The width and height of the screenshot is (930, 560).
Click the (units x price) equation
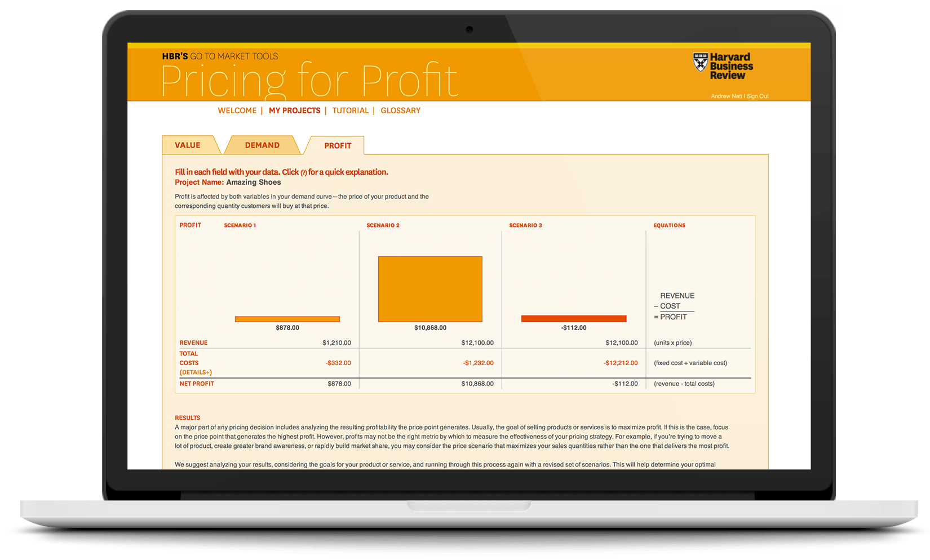(673, 343)
